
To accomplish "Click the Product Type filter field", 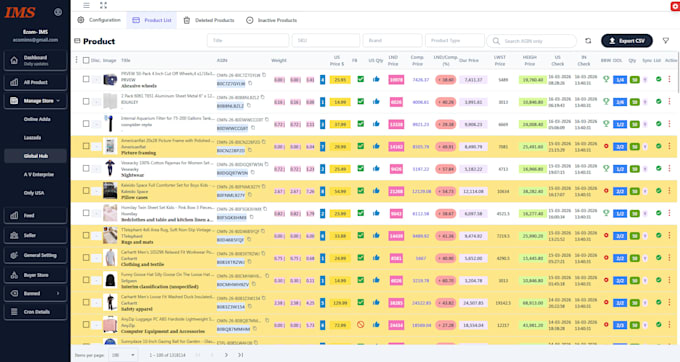I will pyautogui.click(x=454, y=40).
